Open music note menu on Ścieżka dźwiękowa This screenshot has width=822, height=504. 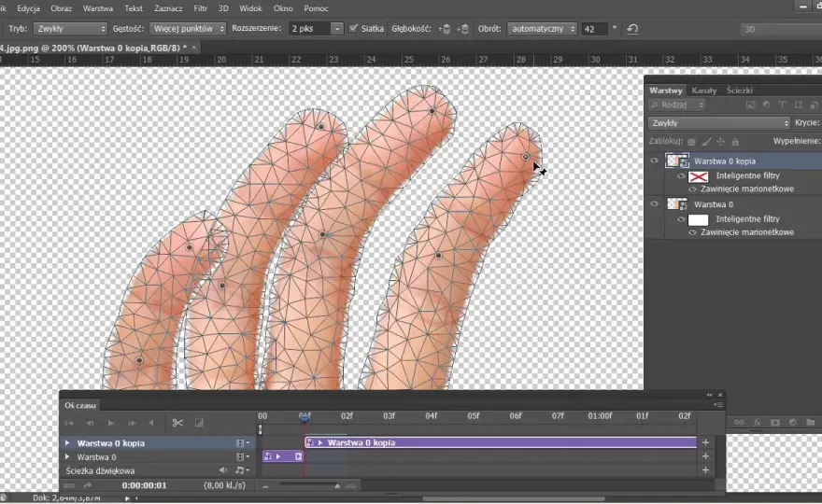[241, 470]
